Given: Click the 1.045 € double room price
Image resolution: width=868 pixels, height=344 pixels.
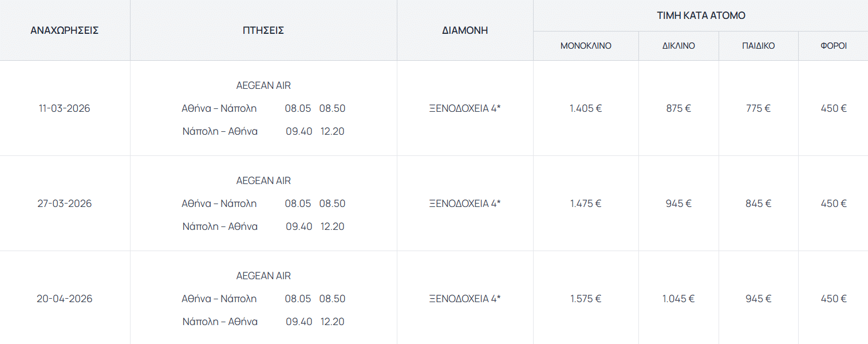Looking at the screenshot, I should tap(678, 299).
